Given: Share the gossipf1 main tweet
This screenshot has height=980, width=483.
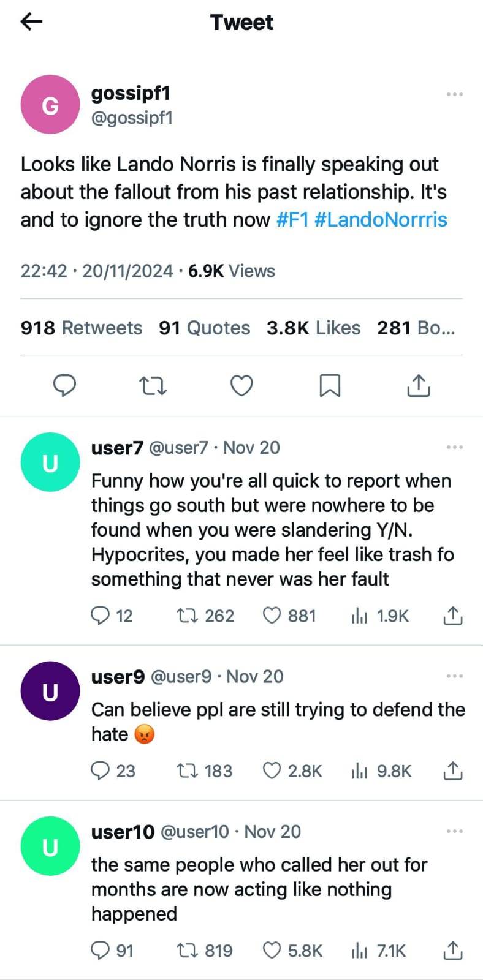Looking at the screenshot, I should point(419,385).
